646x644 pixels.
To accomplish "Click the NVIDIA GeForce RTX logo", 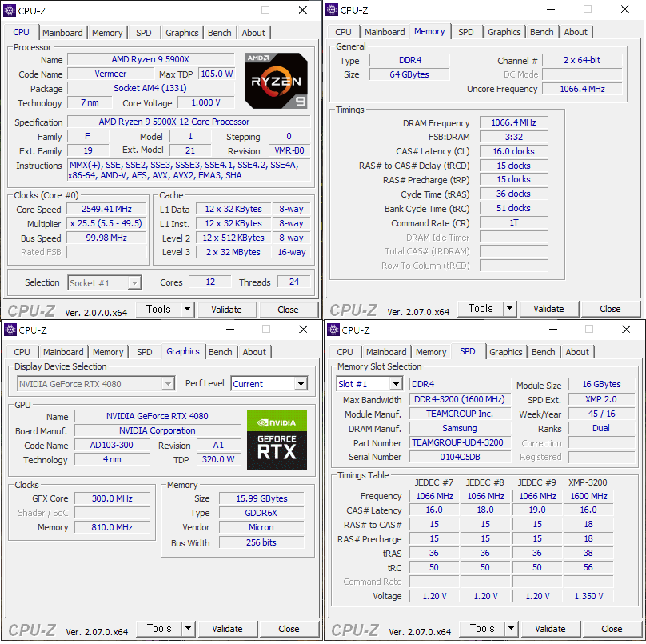I will (277, 439).
